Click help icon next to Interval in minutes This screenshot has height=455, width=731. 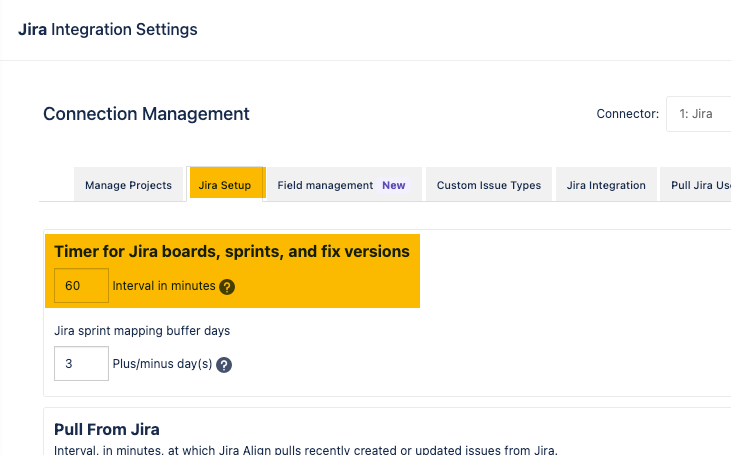point(227,287)
